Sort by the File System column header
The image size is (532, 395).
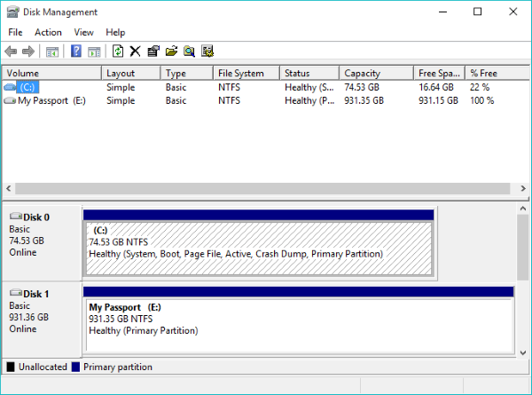point(246,73)
